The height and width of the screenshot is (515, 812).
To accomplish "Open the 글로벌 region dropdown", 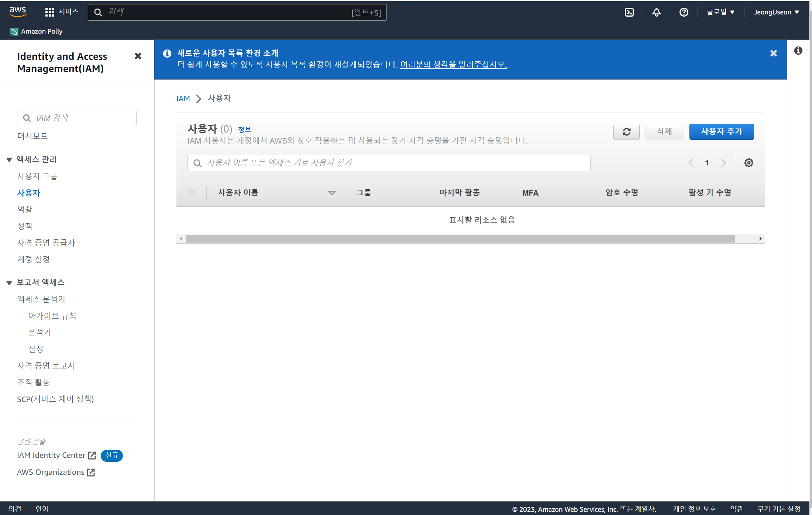I will pos(720,12).
